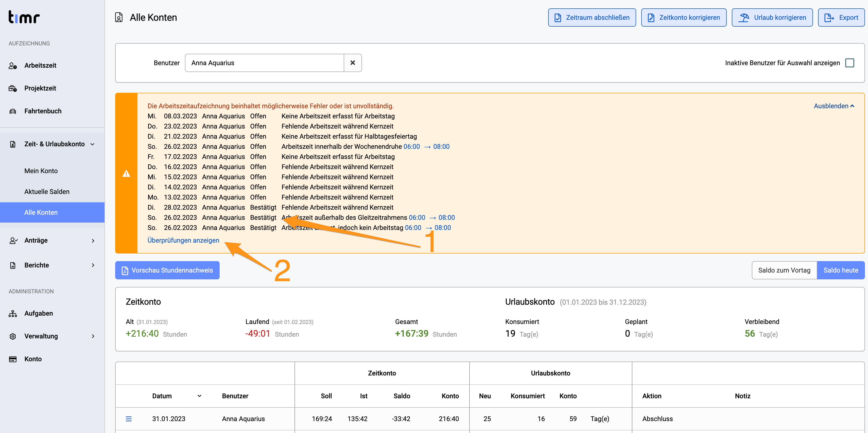Click Zeitkonto korrigieren button
868x433 pixels.
684,17
